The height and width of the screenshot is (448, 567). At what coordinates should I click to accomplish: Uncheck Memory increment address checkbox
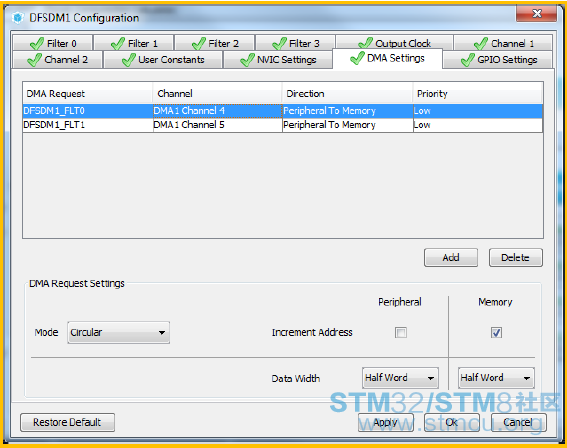[x=496, y=332]
